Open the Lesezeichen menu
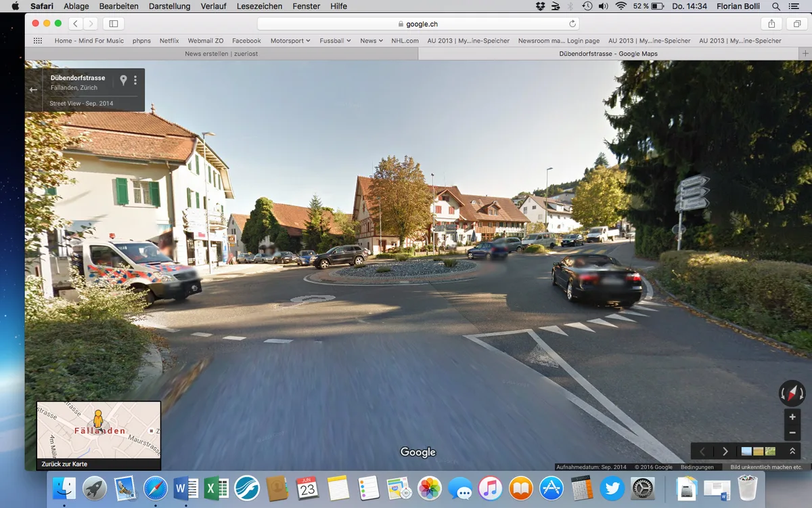The width and height of the screenshot is (812, 508). (x=260, y=6)
